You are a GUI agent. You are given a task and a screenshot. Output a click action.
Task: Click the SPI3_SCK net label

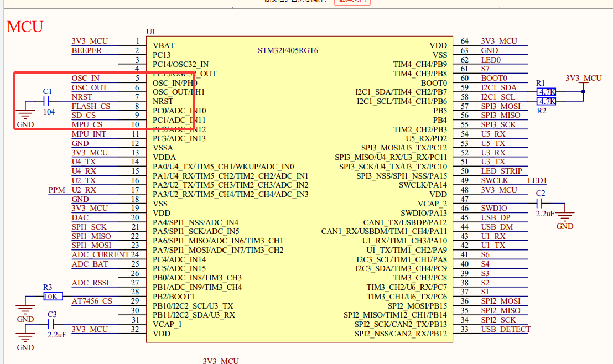(498, 125)
